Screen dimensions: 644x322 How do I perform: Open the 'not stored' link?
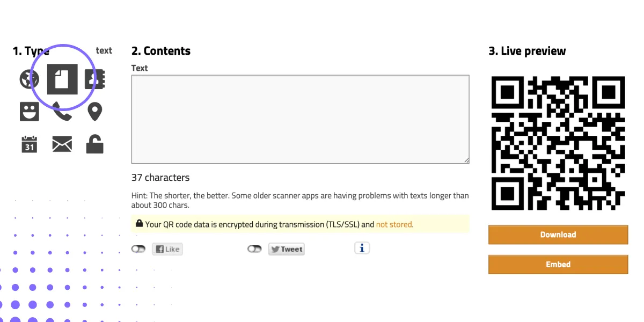click(394, 224)
